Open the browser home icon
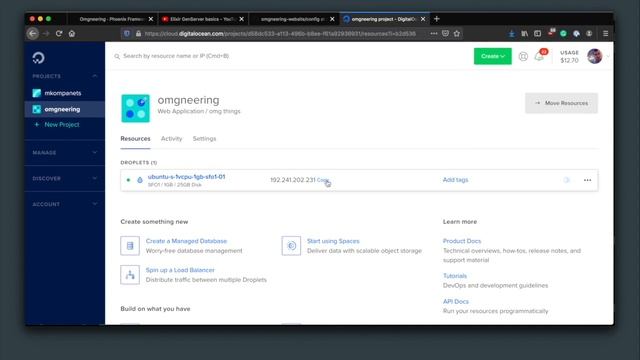Screen dimensions: 640x360 click(x=72, y=33)
